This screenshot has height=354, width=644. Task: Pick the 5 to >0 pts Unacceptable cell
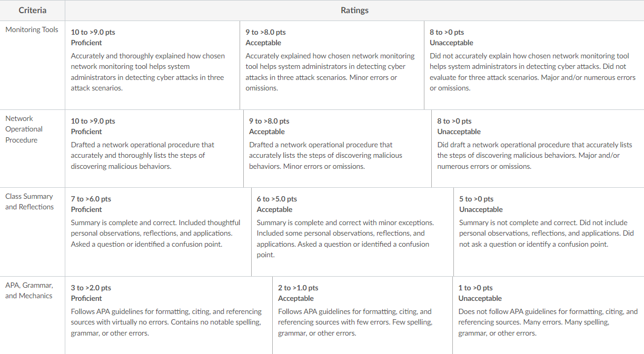point(549,232)
